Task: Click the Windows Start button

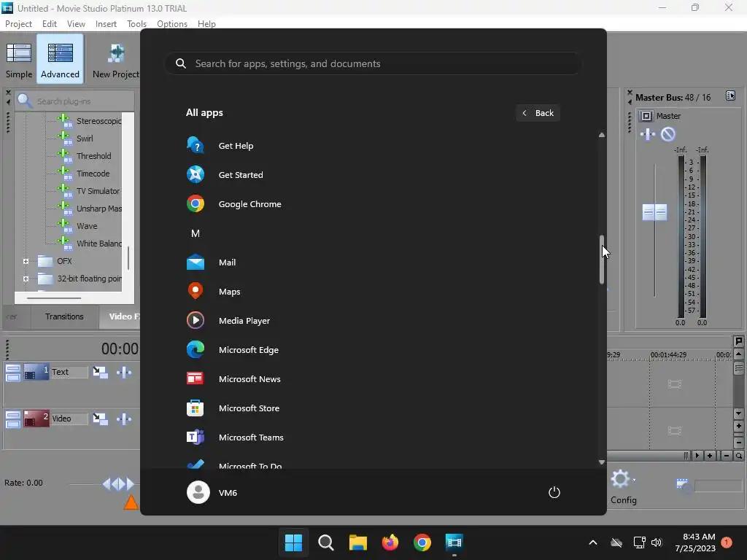Action: (x=293, y=542)
